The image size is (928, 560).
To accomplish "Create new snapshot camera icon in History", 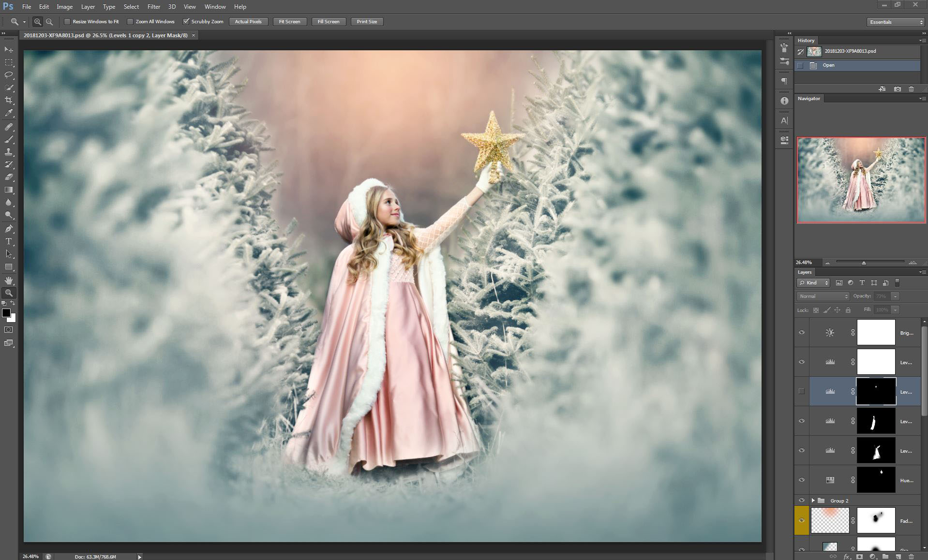I will click(x=897, y=89).
